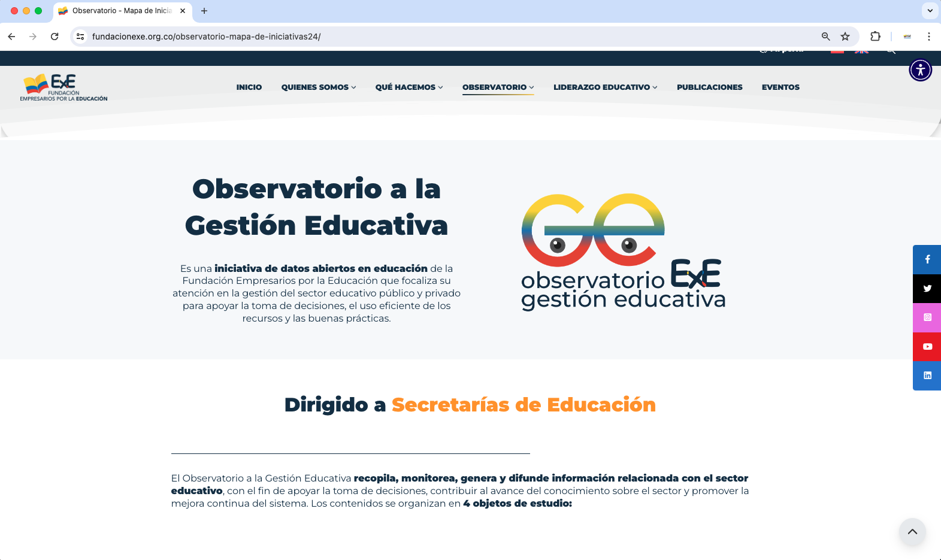The width and height of the screenshot is (941, 560).
Task: Click the browser forward arrow
Action: point(33,37)
